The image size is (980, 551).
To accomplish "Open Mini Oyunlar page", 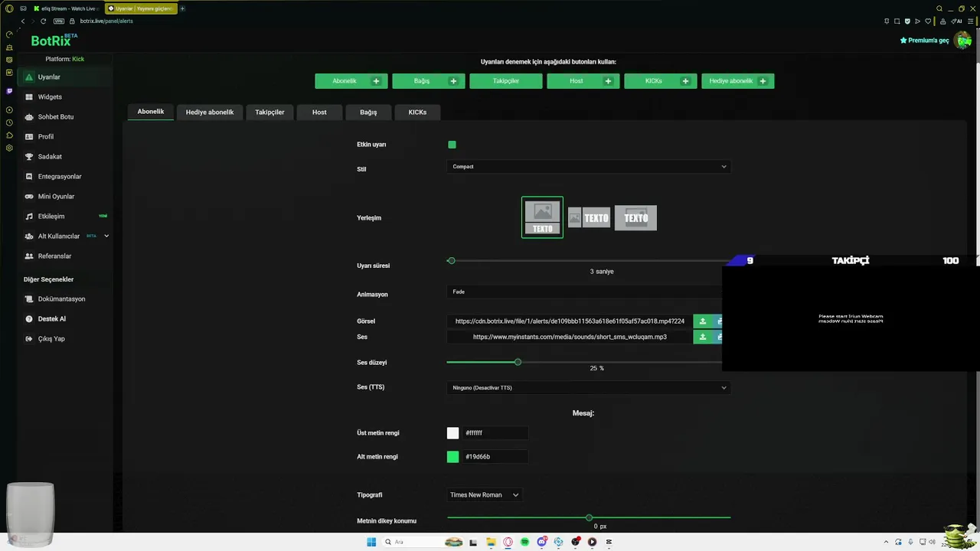I will [64, 197].
